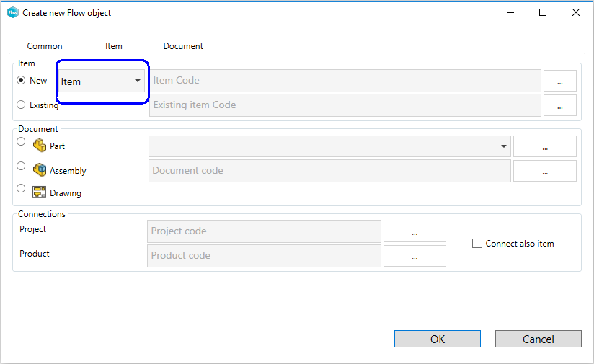Click the Cancel button
The height and width of the screenshot is (364, 594).
[538, 339]
